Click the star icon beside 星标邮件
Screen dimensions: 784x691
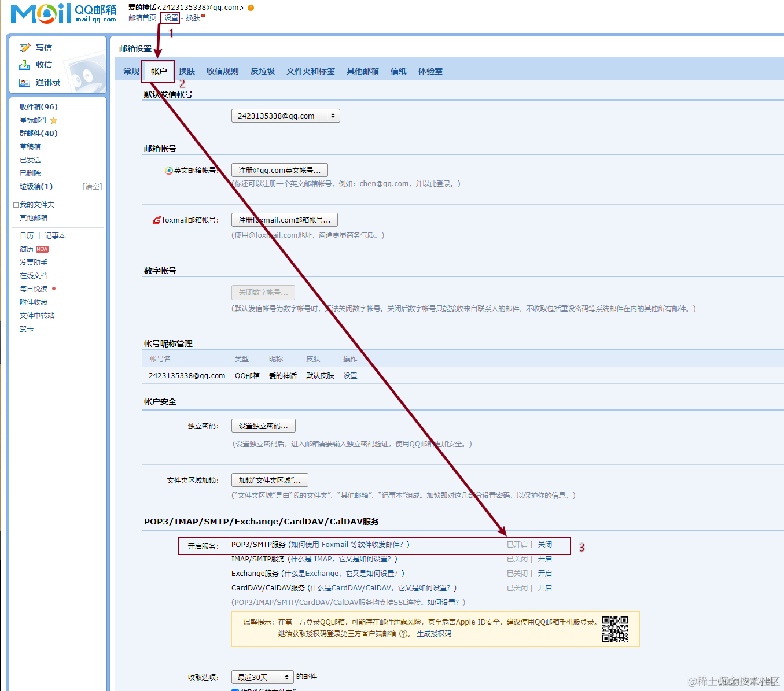pyautogui.click(x=54, y=120)
